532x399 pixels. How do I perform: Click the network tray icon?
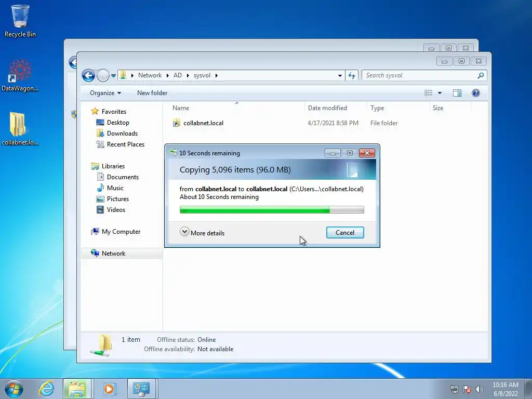pyautogui.click(x=454, y=389)
